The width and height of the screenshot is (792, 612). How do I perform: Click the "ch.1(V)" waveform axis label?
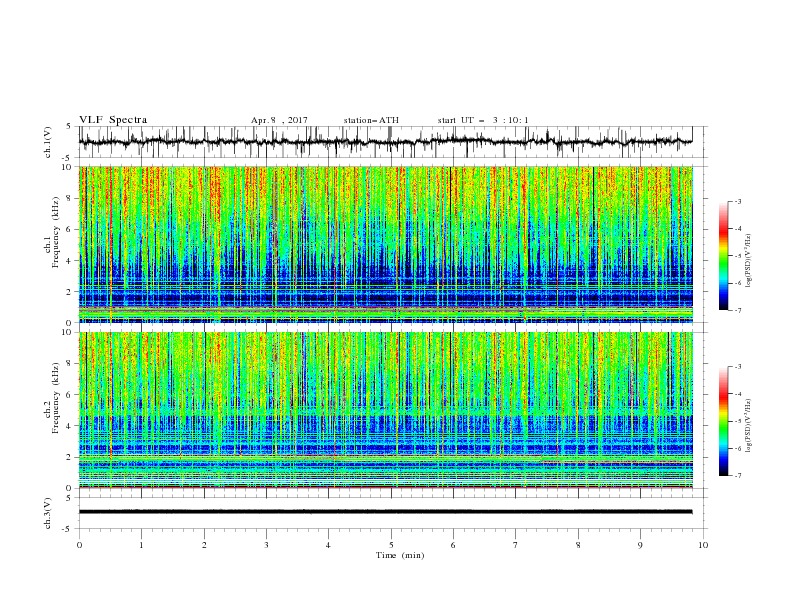click(x=48, y=142)
